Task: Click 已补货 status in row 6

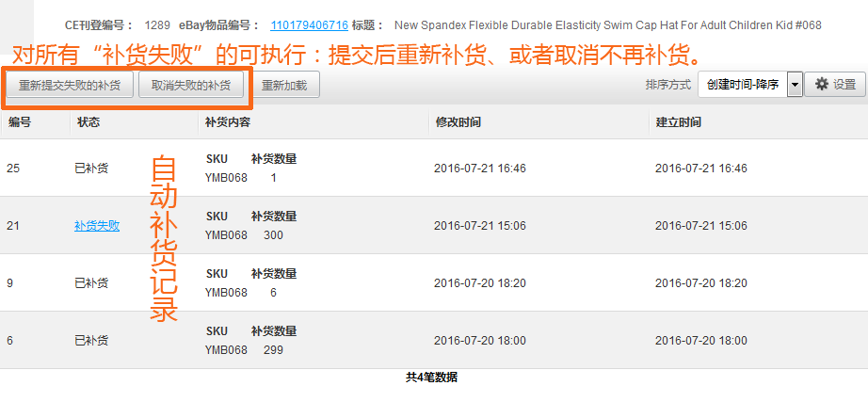Action: [91, 341]
